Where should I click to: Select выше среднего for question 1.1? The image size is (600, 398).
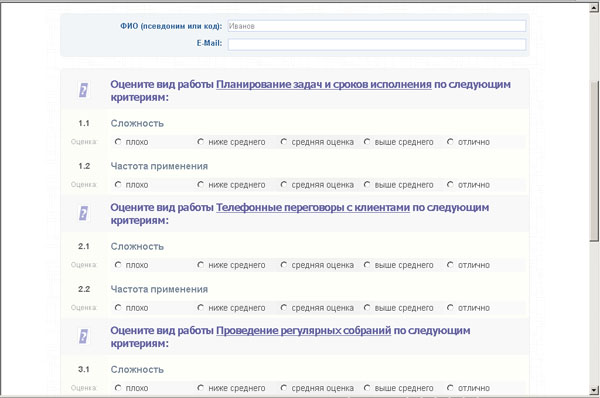[367, 142]
